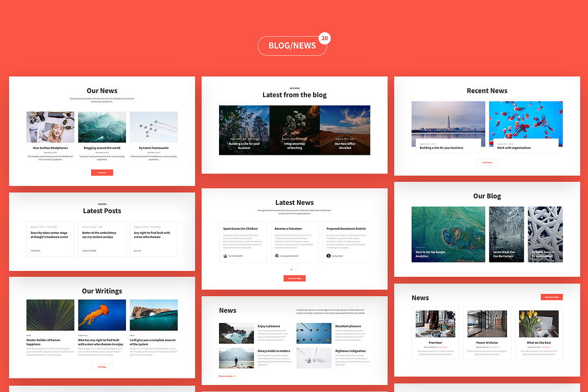The image size is (588, 392).
Task: Open the Full Blog button
Action: click(102, 367)
